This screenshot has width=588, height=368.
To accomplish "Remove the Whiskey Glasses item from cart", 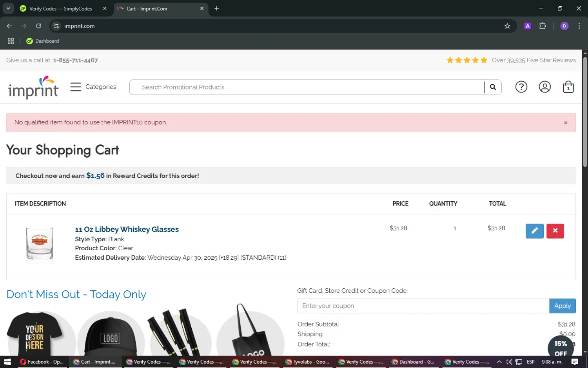I will (x=555, y=231).
